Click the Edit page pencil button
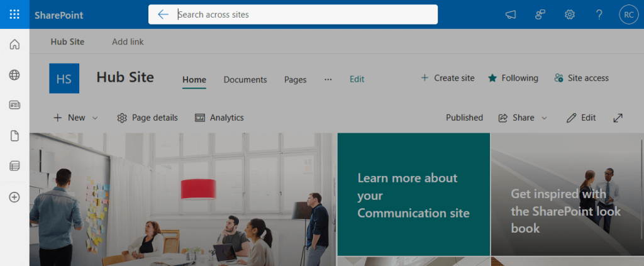The height and width of the screenshot is (266, 644). tap(581, 118)
